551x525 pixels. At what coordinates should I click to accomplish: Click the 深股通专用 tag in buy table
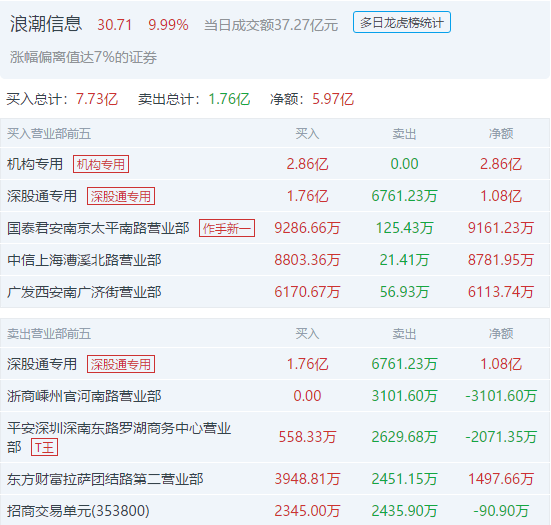pos(121,196)
